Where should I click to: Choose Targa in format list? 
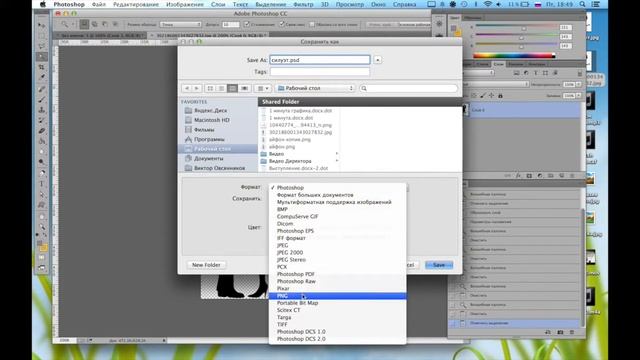(338, 318)
